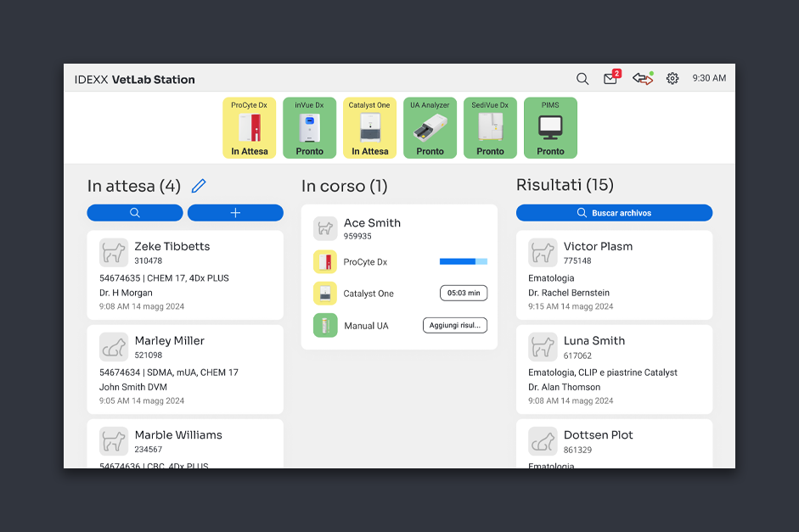The height and width of the screenshot is (532, 799).
Task: Click the ProCyte Dx icon in Ace Smith card
Action: click(x=325, y=261)
